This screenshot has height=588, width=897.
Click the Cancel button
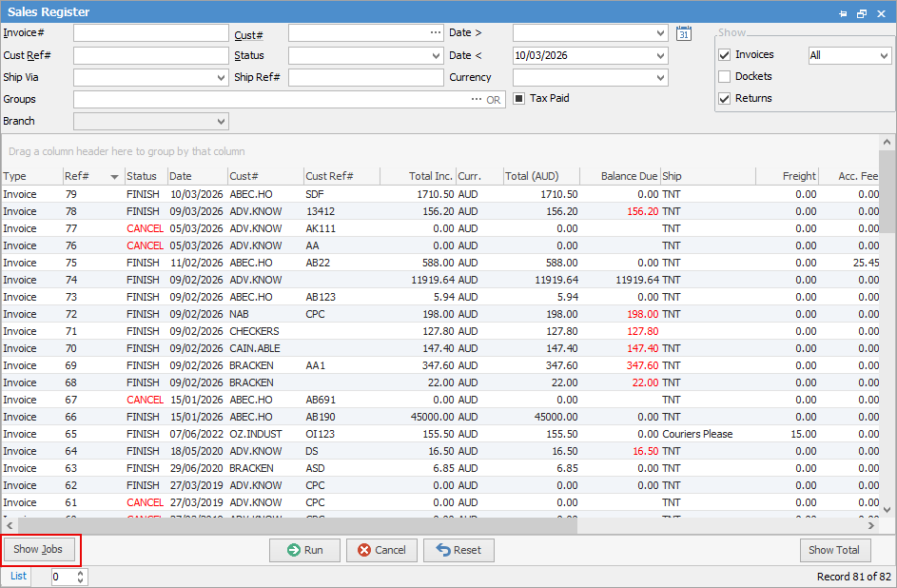pyautogui.click(x=381, y=550)
